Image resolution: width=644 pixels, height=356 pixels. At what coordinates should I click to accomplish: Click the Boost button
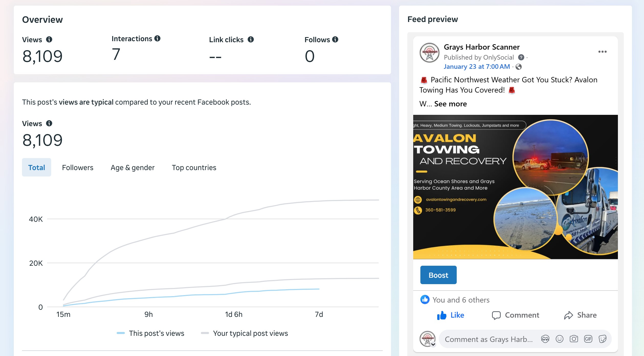(438, 275)
